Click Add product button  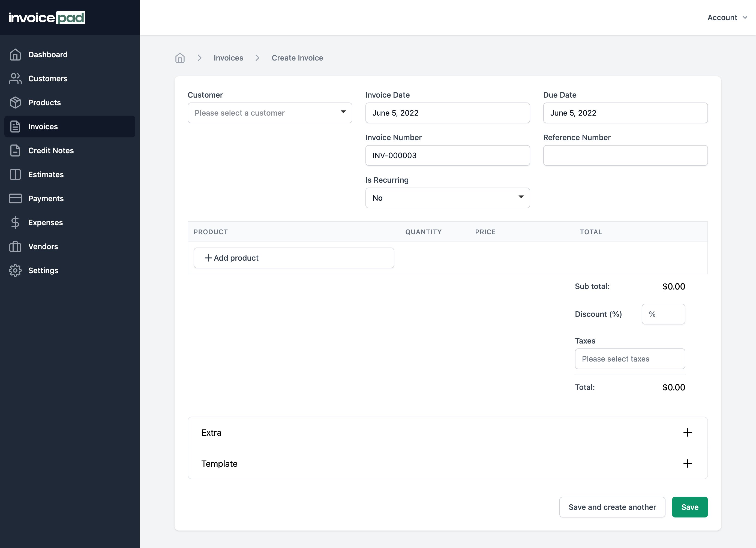(x=294, y=258)
